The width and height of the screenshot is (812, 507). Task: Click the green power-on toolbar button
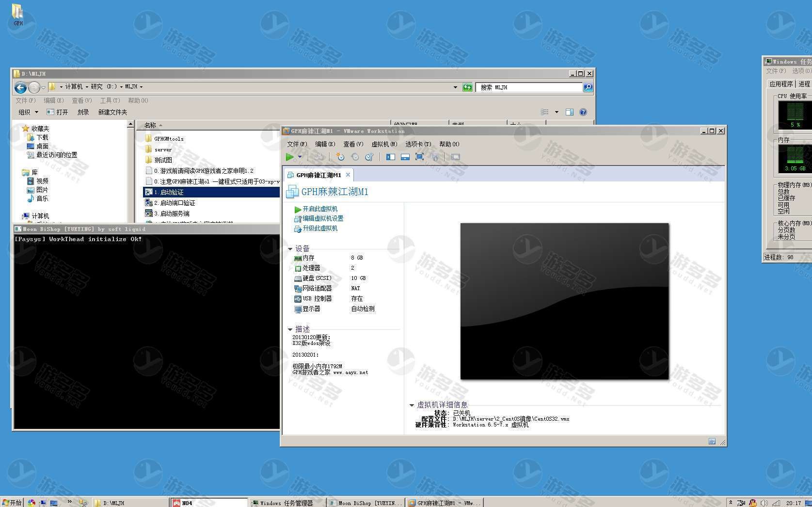point(289,157)
